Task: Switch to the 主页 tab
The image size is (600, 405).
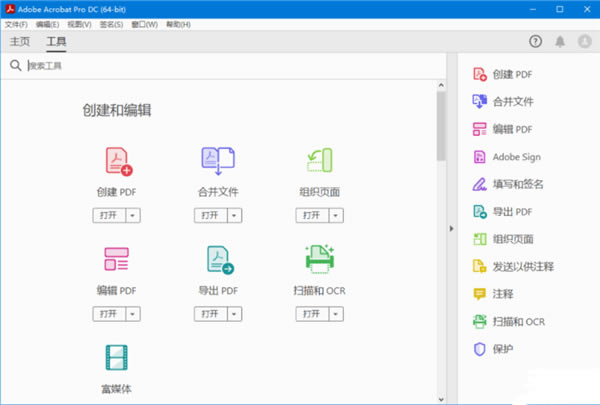Action: coord(20,42)
